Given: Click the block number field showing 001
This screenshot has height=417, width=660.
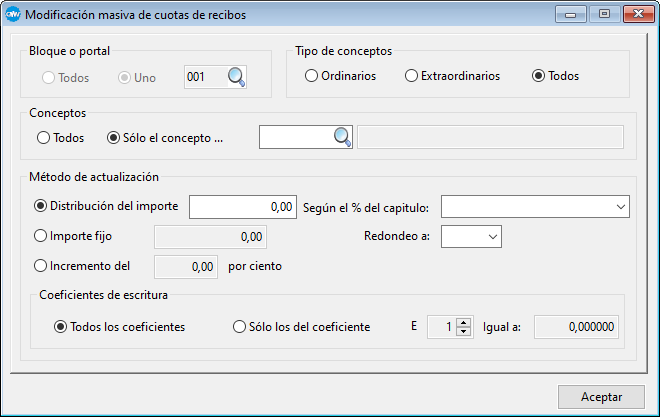Looking at the screenshot, I should (x=204, y=77).
